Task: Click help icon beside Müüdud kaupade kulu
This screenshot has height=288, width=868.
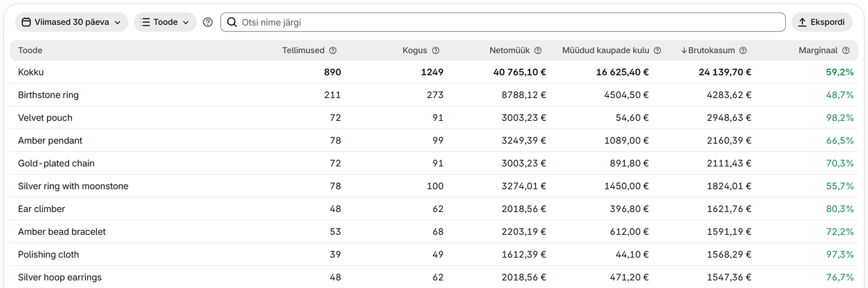Action: (657, 50)
